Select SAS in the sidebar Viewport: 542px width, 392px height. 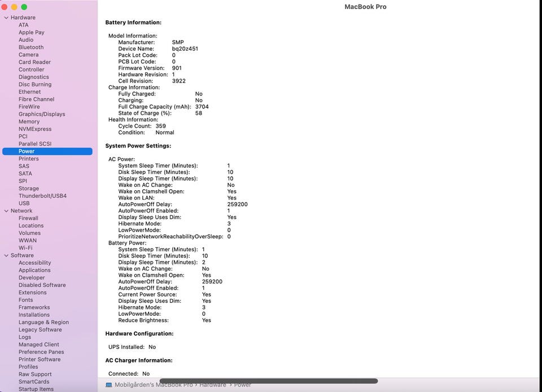coord(24,166)
